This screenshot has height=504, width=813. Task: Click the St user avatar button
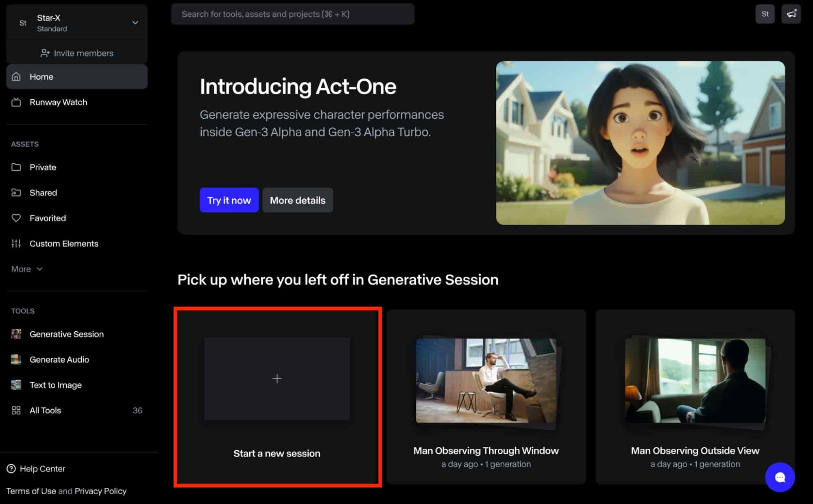[x=765, y=14]
